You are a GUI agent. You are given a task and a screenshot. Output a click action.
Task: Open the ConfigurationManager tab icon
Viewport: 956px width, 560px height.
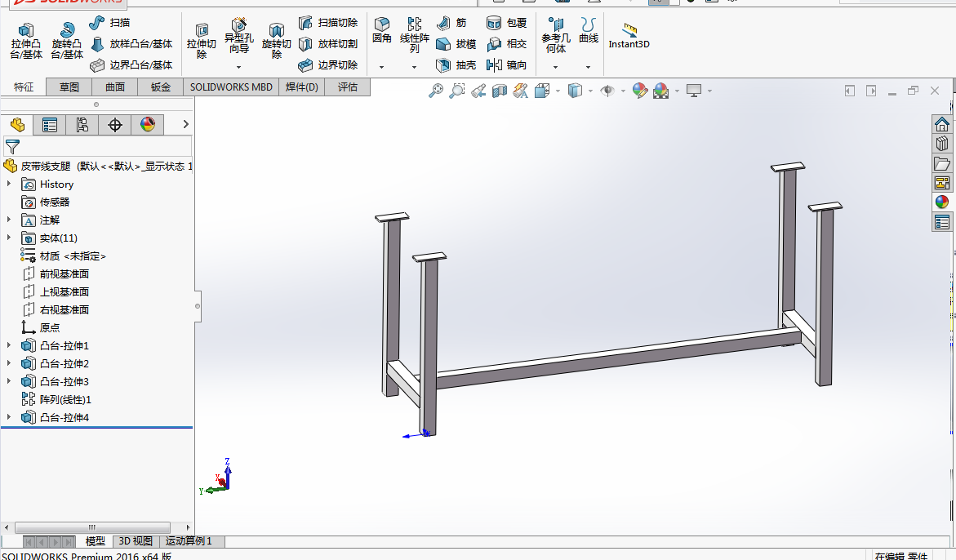tap(82, 125)
